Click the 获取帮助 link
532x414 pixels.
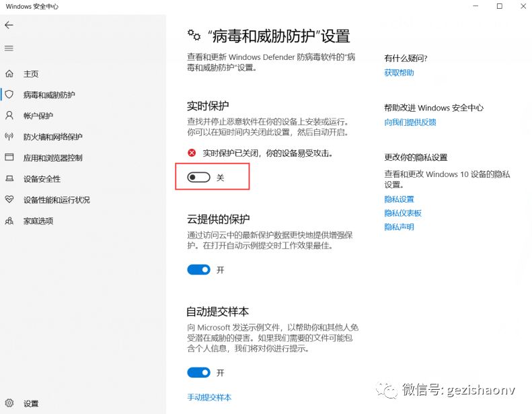(x=399, y=73)
